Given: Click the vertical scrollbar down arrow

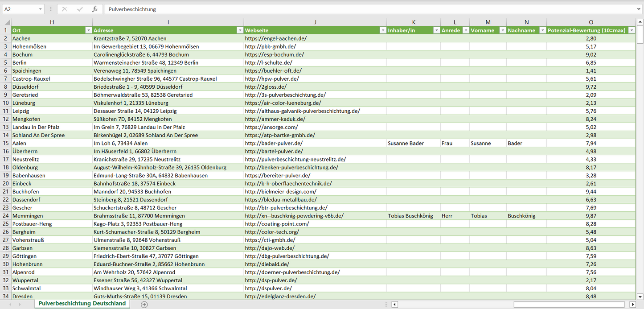Looking at the screenshot, I should click(x=640, y=296).
